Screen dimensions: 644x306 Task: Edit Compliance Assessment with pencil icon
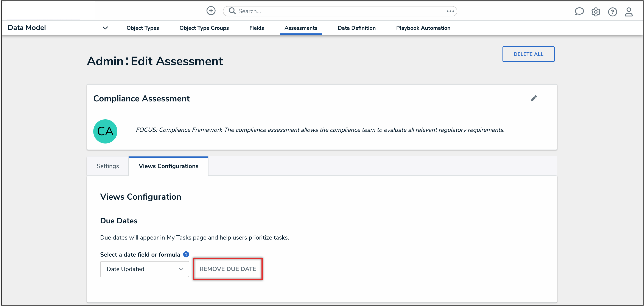[x=534, y=98]
